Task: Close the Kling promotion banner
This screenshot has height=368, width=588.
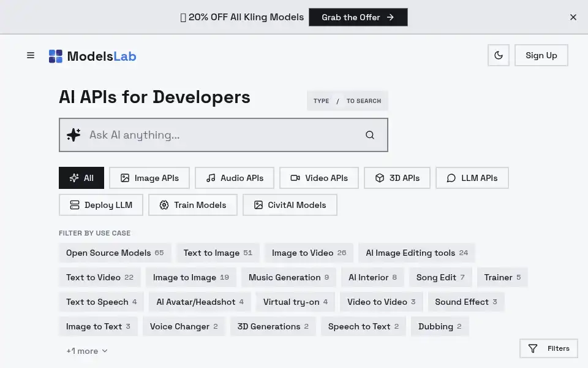Action: (x=573, y=17)
